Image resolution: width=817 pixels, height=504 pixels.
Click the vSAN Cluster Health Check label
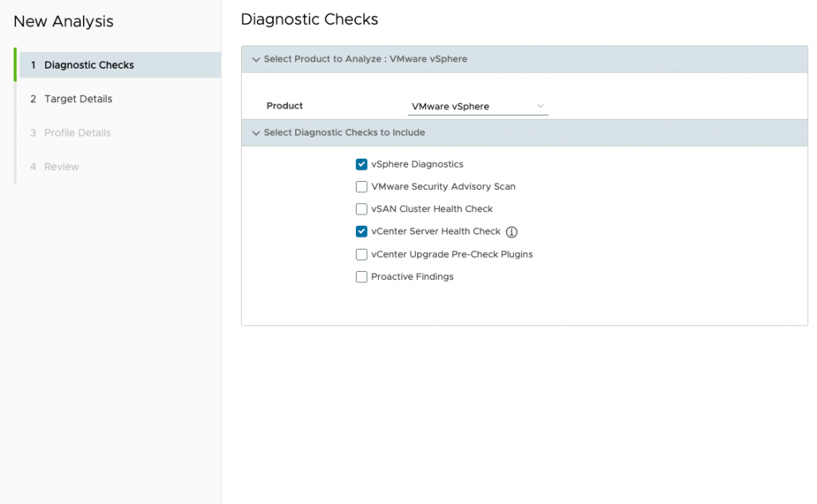pos(432,209)
